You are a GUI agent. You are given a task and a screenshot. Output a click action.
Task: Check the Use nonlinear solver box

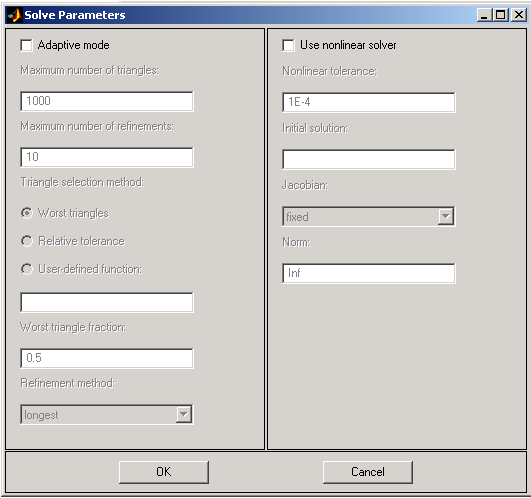click(288, 45)
